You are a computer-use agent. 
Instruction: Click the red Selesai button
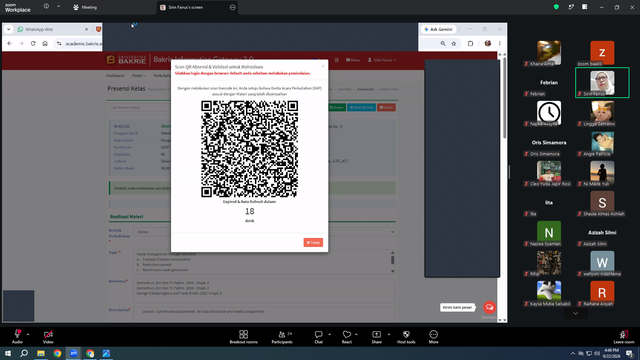386,107
